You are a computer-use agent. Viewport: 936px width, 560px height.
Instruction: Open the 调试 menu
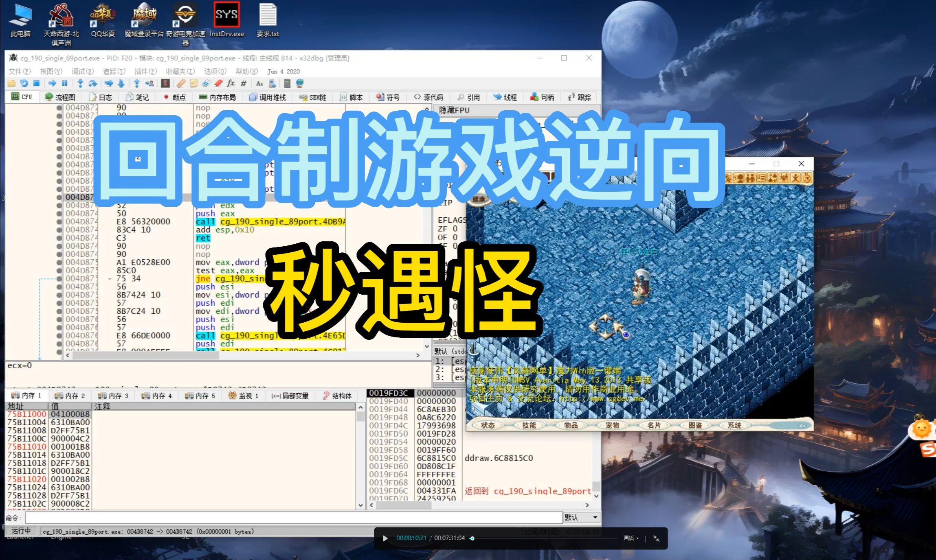[83, 71]
